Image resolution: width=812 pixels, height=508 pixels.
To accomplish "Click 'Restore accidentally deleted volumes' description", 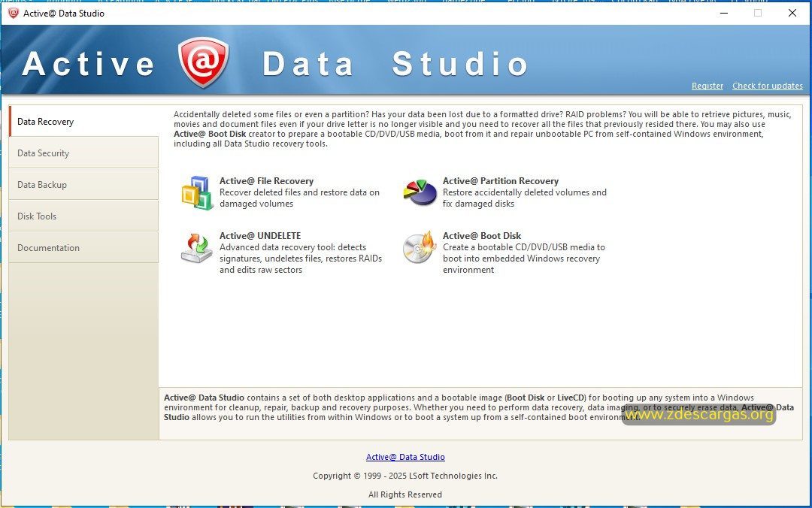I will click(525, 198).
